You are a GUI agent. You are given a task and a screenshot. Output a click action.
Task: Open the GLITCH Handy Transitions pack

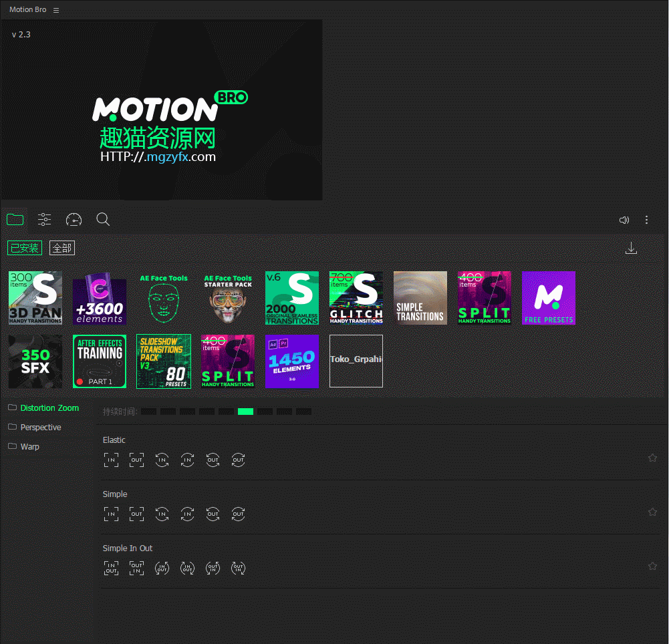[356, 298]
